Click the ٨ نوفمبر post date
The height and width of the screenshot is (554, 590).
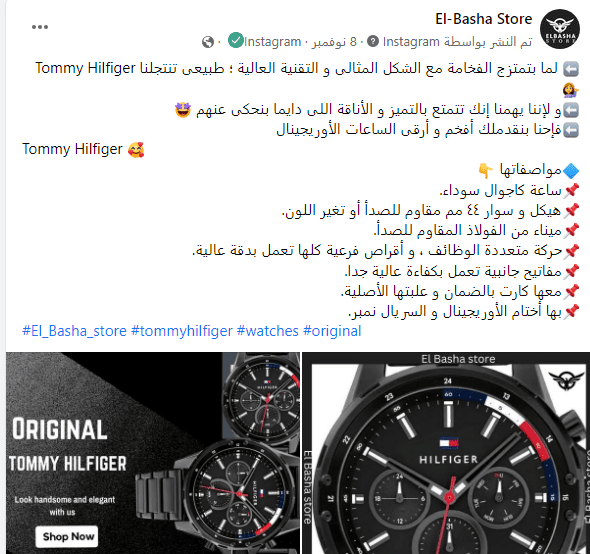pyautogui.click(x=334, y=42)
